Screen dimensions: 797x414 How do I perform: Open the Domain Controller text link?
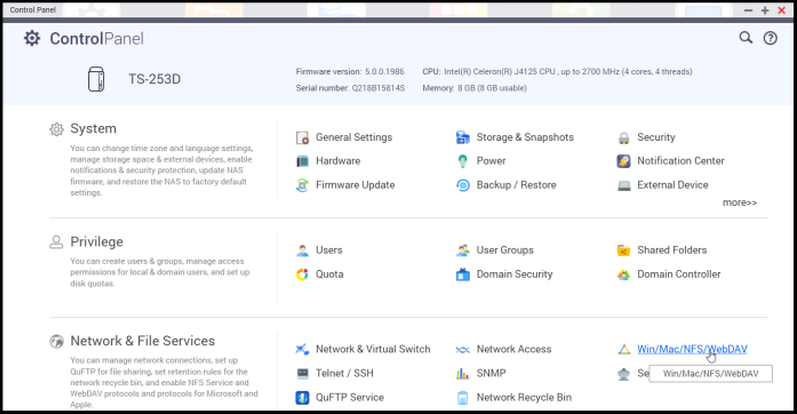[x=679, y=275]
